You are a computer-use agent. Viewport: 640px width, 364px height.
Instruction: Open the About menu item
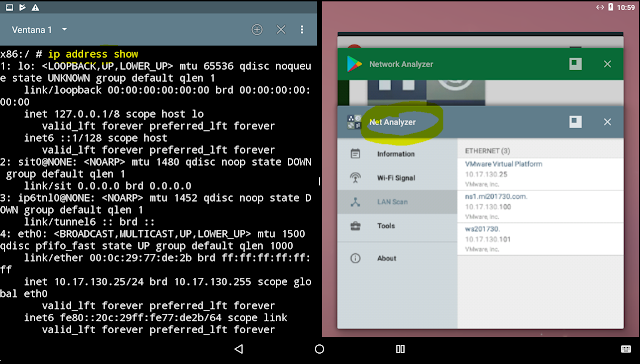point(397,258)
